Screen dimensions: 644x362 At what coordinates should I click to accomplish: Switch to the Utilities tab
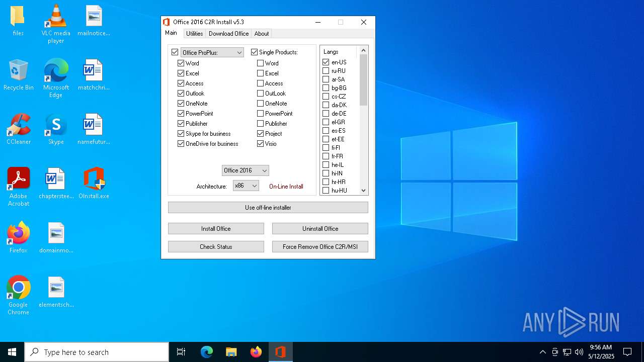point(195,34)
